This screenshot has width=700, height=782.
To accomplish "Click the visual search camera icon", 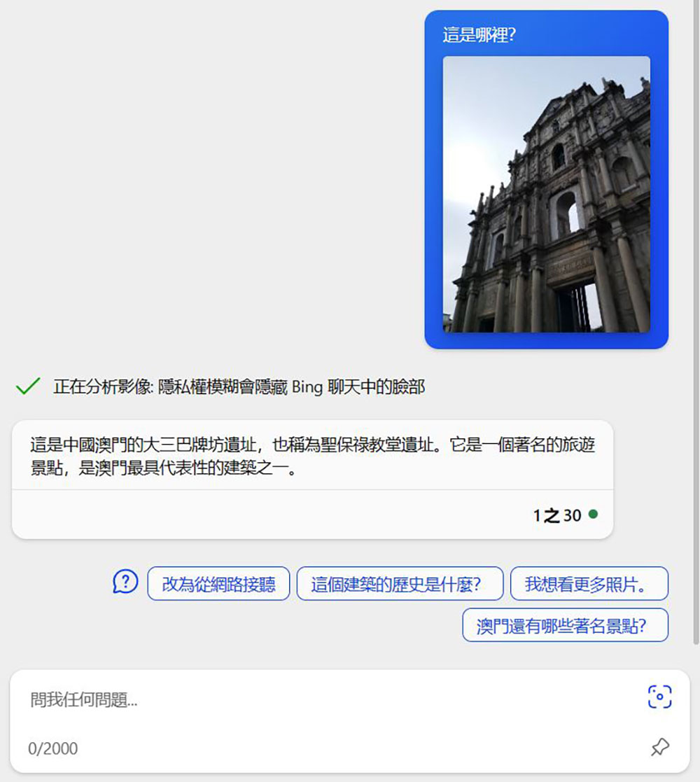I will click(659, 697).
